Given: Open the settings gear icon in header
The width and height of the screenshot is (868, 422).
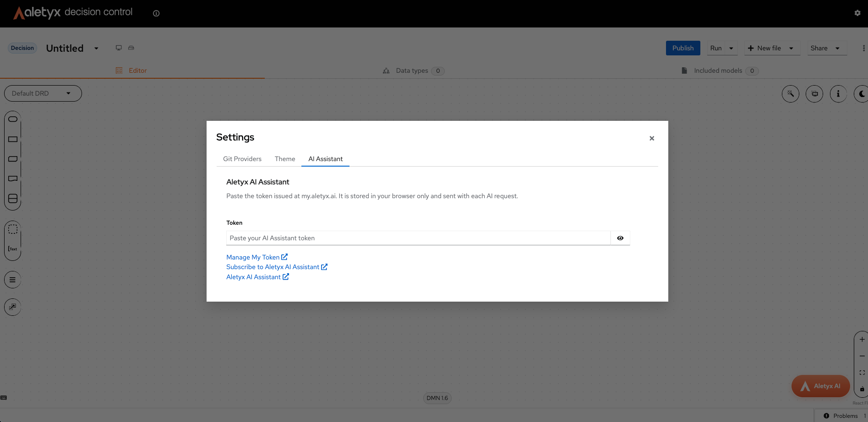Looking at the screenshot, I should click(857, 13).
